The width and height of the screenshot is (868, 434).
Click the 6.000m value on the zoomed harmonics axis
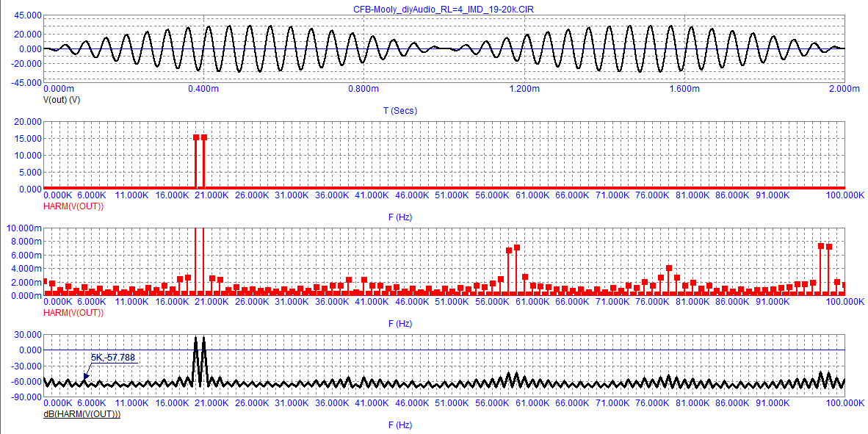tap(26, 256)
